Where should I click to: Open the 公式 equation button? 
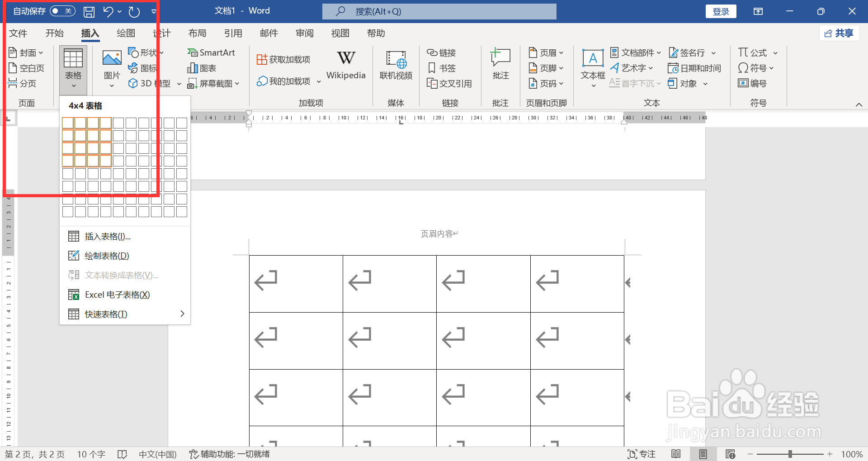[752, 52]
